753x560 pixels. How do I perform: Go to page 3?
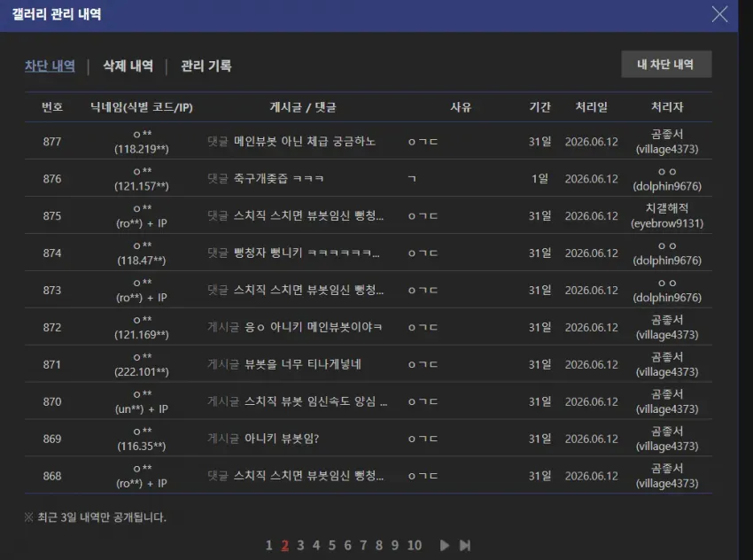click(x=300, y=545)
